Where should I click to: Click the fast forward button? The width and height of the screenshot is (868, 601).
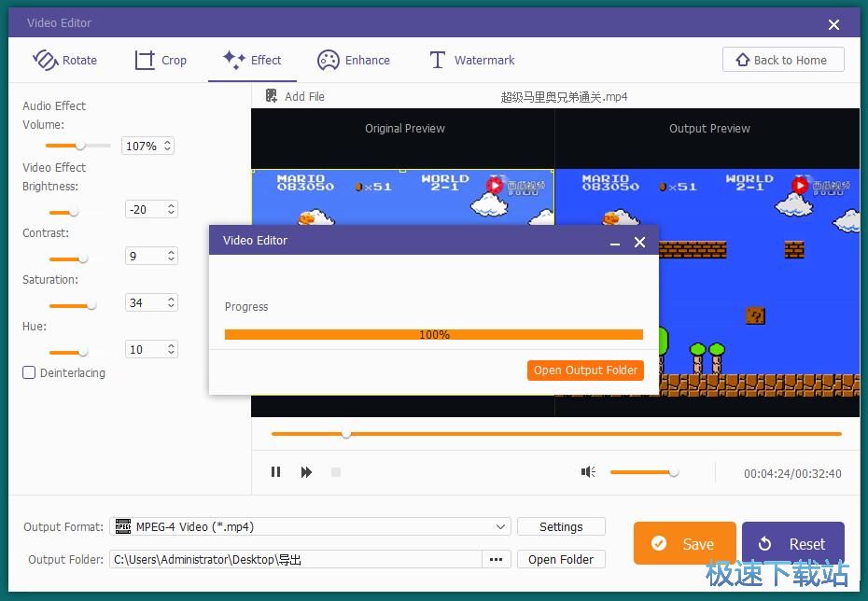pos(306,472)
